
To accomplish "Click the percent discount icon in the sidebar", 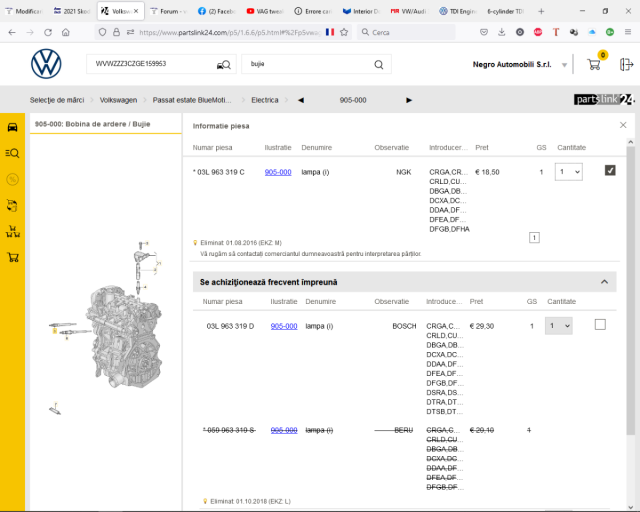I will (x=12, y=179).
